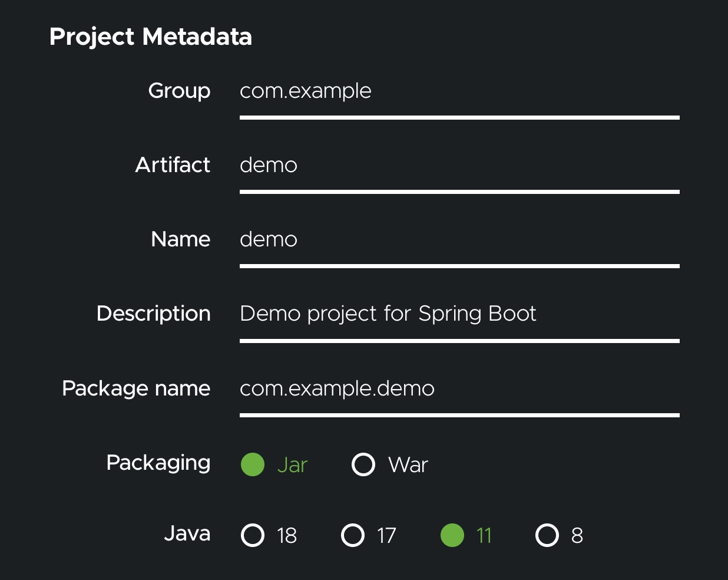Choose the War packaging radio circle
The width and height of the screenshot is (728, 580).
point(363,464)
